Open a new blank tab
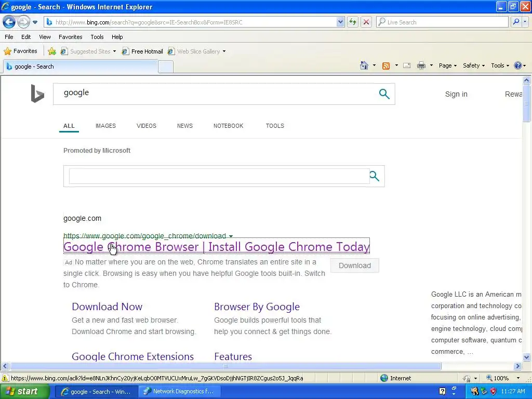532x399 pixels. pyautogui.click(x=166, y=67)
